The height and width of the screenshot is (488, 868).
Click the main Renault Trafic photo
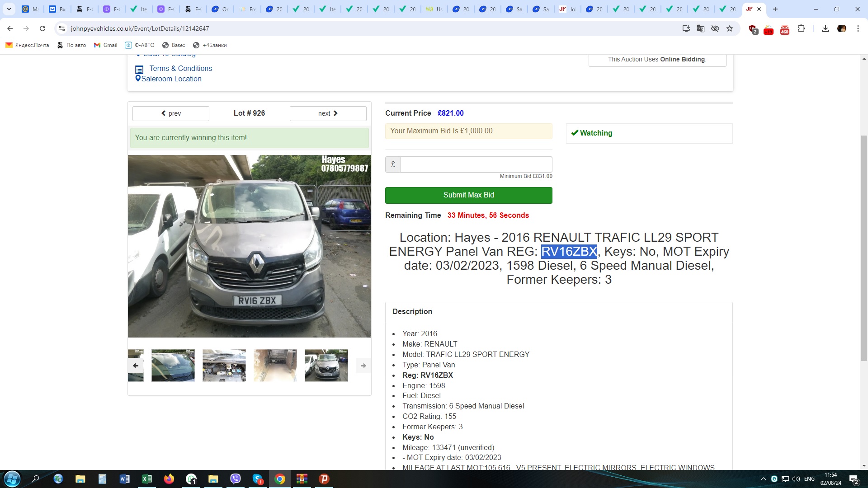249,246
